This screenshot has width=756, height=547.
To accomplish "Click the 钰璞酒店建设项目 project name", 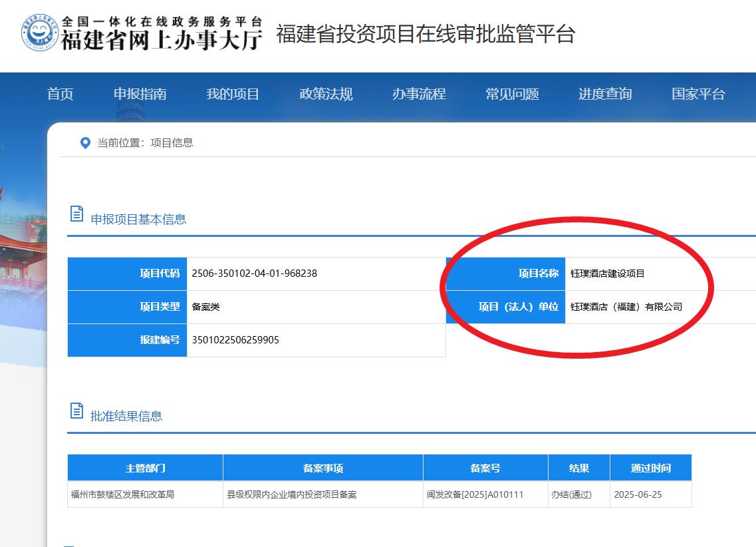I will [608, 273].
